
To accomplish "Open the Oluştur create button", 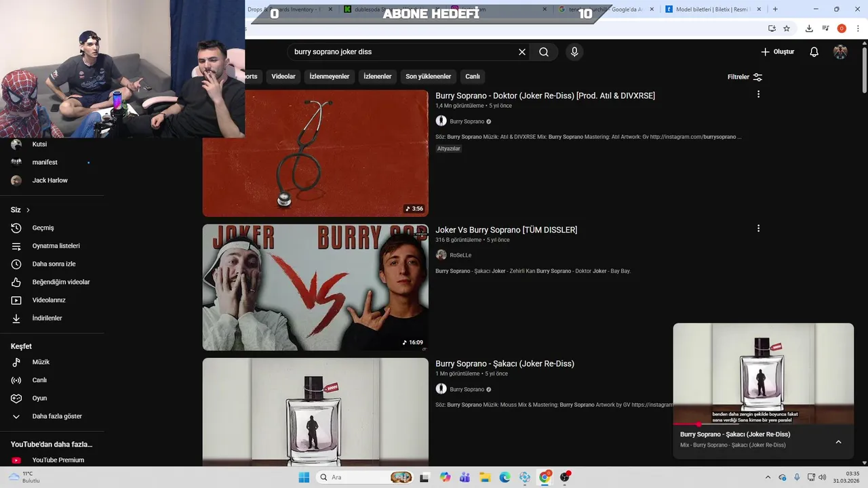I will (x=777, y=52).
